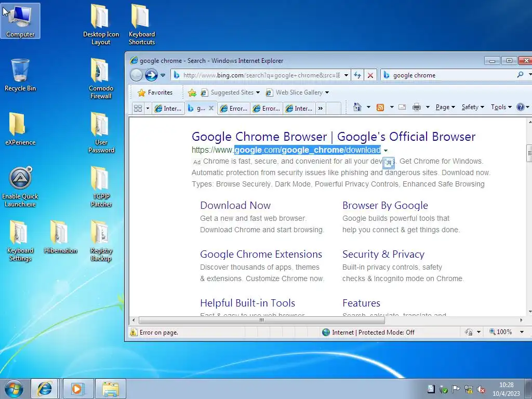Click the Help question mark icon
This screenshot has height=399, width=532.
pyautogui.click(x=520, y=107)
